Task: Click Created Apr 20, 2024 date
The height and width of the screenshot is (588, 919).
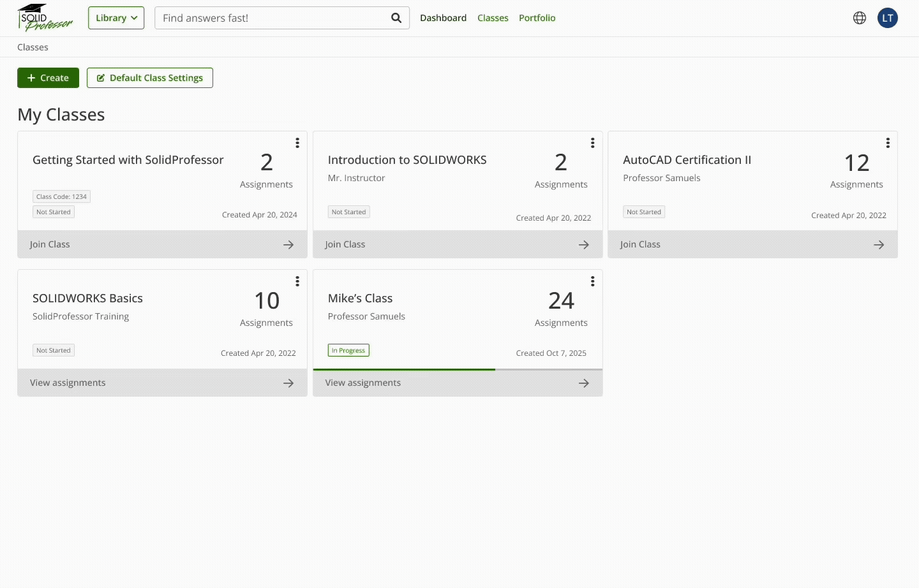Action: [x=260, y=215]
